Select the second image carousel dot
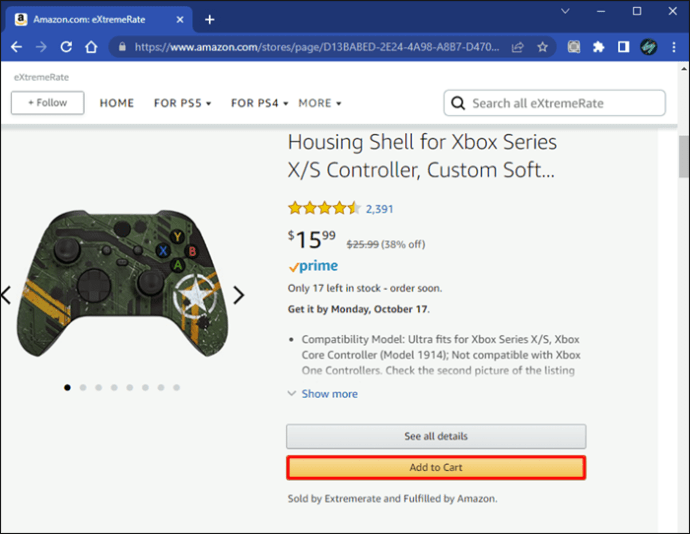 (x=83, y=387)
